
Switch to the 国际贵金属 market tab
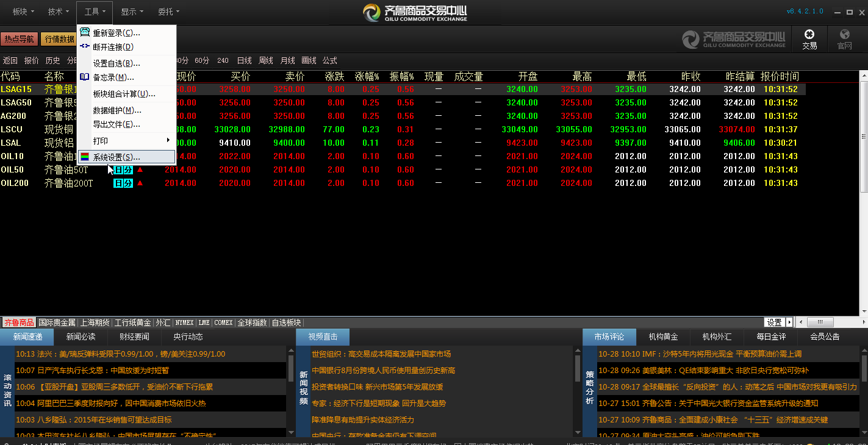point(57,322)
